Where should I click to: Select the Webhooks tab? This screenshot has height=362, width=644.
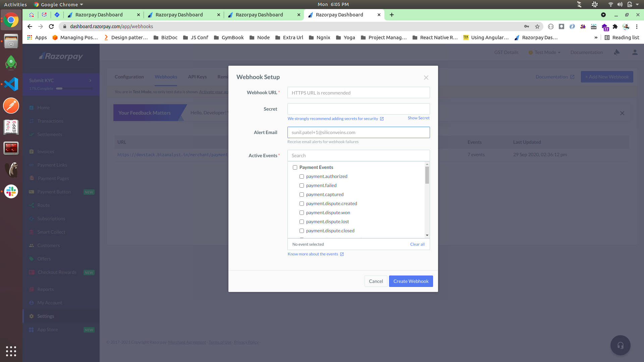166,77
